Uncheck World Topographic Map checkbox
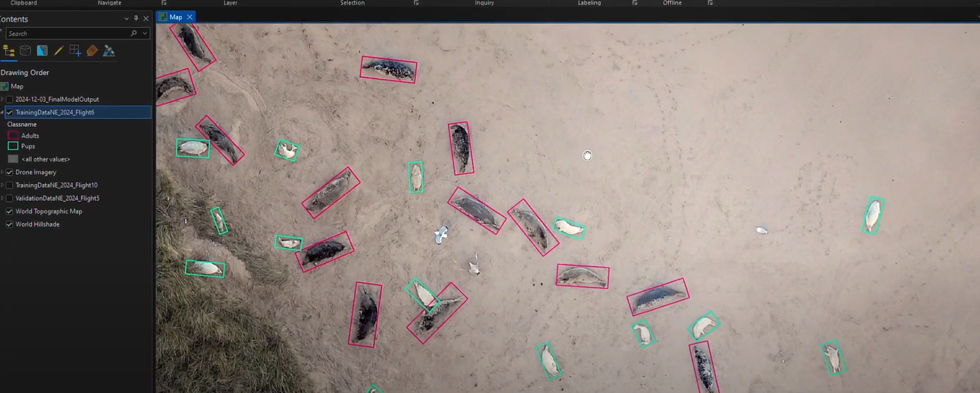The image size is (980, 393). [9, 211]
